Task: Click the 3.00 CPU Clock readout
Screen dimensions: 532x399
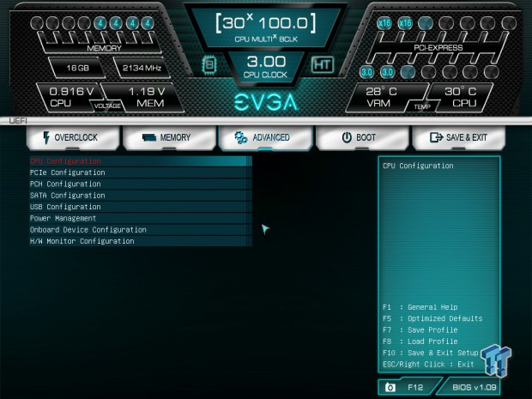Action: coord(266,67)
